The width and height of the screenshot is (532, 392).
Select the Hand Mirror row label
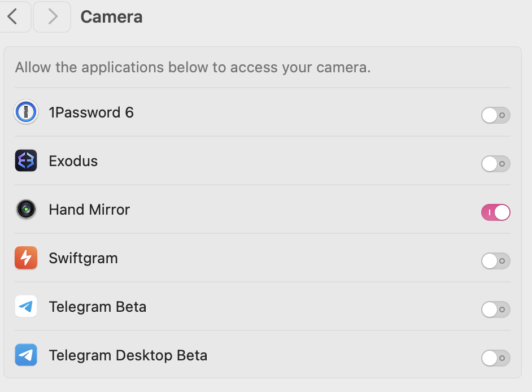coord(89,210)
